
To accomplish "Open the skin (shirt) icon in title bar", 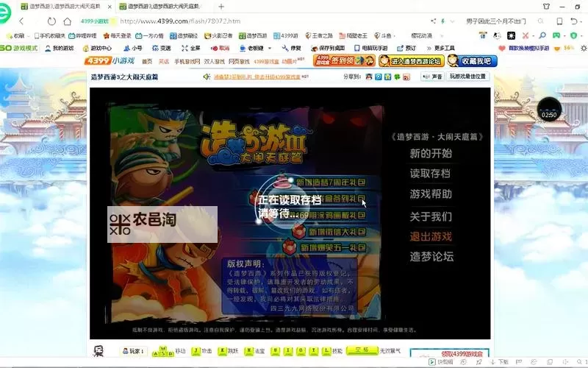I will click(546, 7).
